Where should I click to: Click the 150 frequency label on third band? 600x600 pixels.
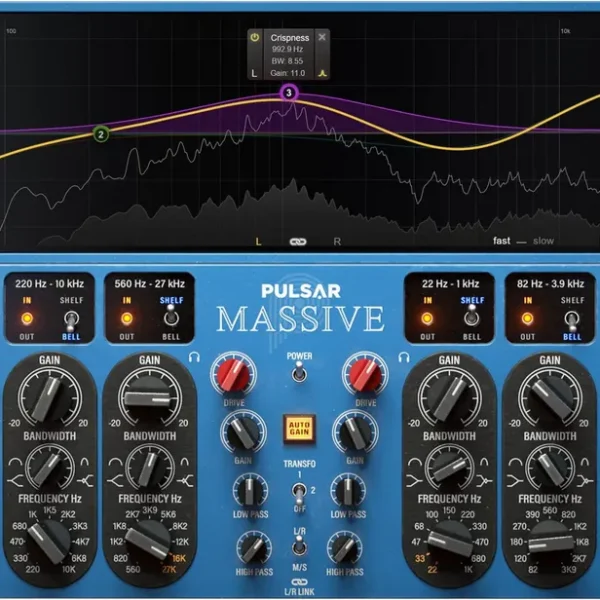click(x=449, y=510)
